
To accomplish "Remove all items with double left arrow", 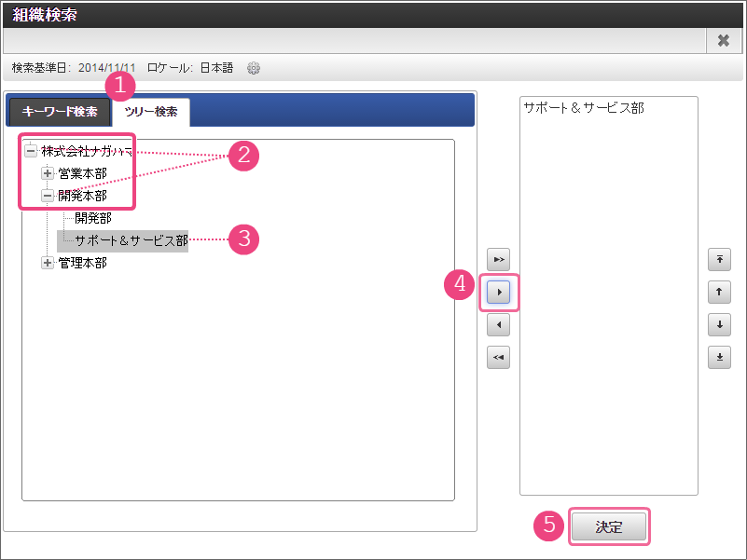I will 498,357.
